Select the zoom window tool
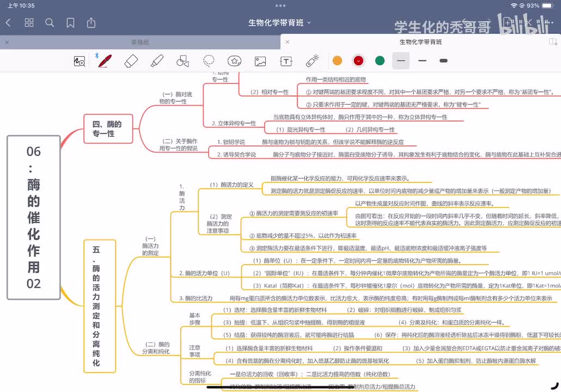The height and width of the screenshot is (392, 561). tap(79, 61)
